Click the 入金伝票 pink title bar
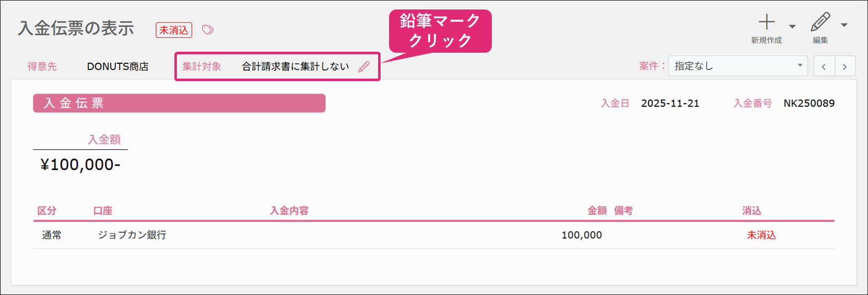 click(x=179, y=103)
